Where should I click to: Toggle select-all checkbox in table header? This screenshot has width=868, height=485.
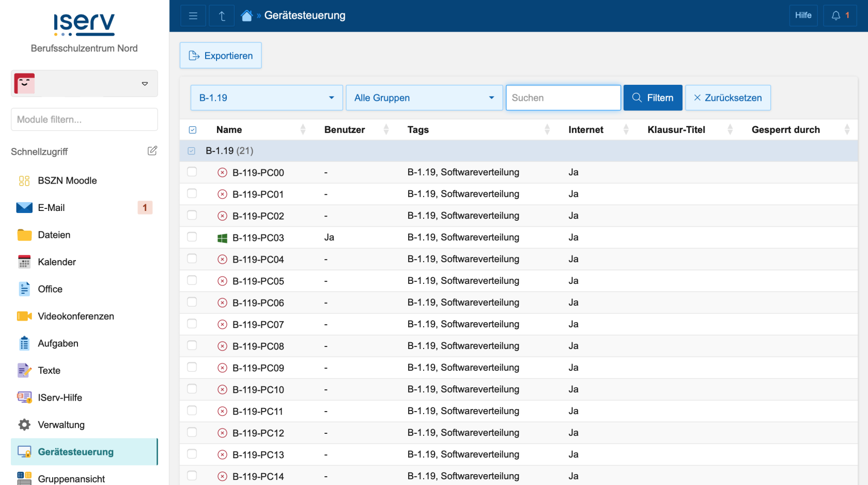tap(193, 130)
